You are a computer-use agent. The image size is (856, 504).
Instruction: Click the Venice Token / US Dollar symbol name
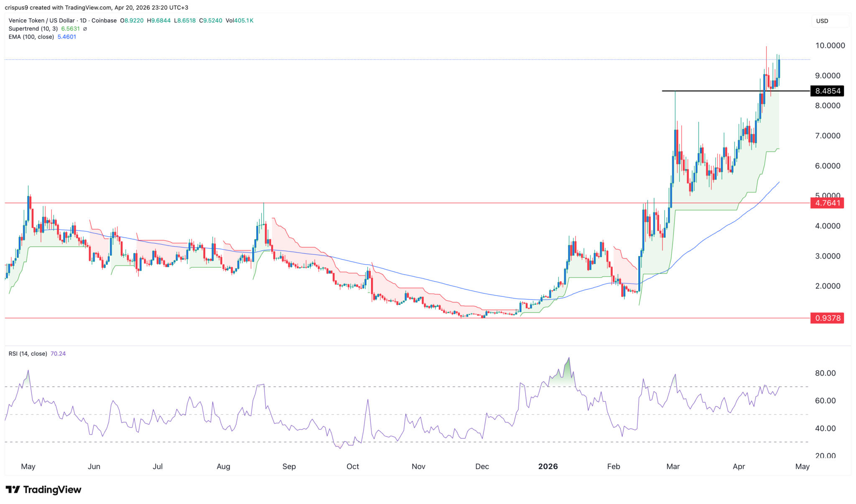point(41,20)
